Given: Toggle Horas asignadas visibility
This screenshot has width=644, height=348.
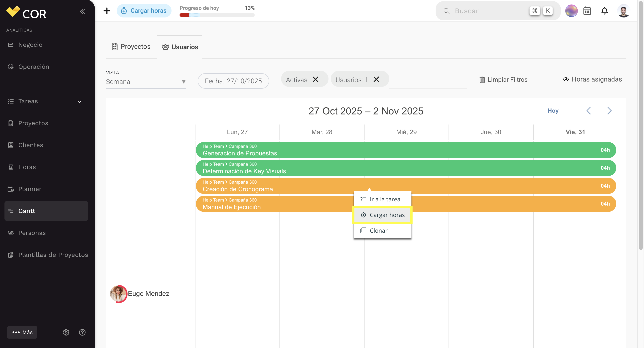Looking at the screenshot, I should [x=592, y=79].
